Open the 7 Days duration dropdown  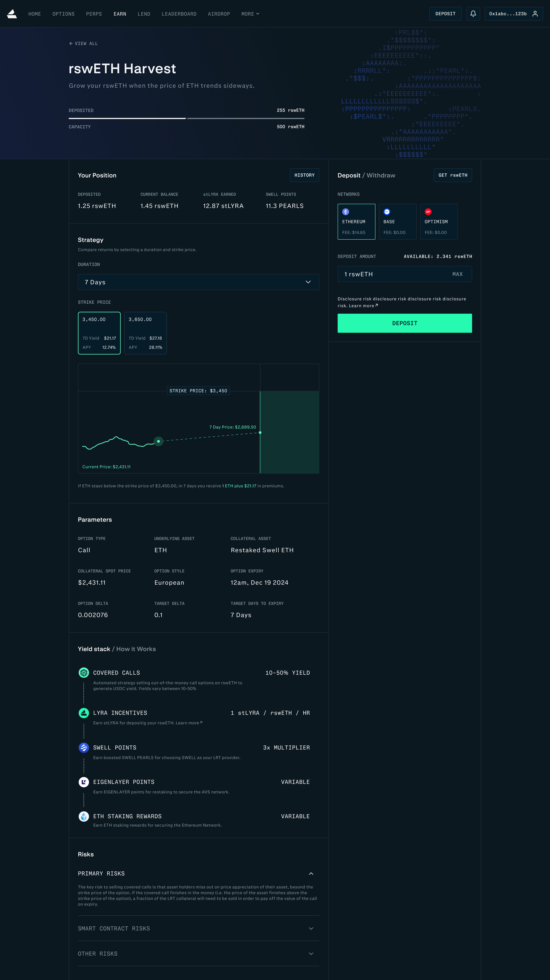coord(198,282)
